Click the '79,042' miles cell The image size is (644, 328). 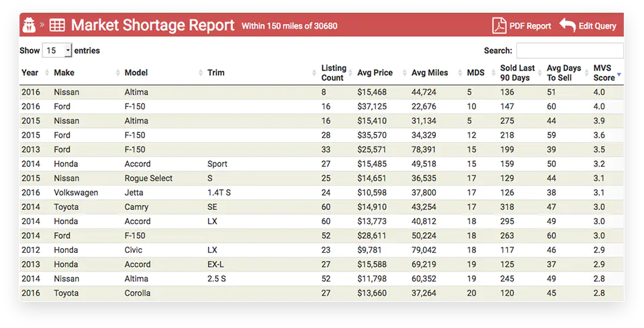point(424,250)
